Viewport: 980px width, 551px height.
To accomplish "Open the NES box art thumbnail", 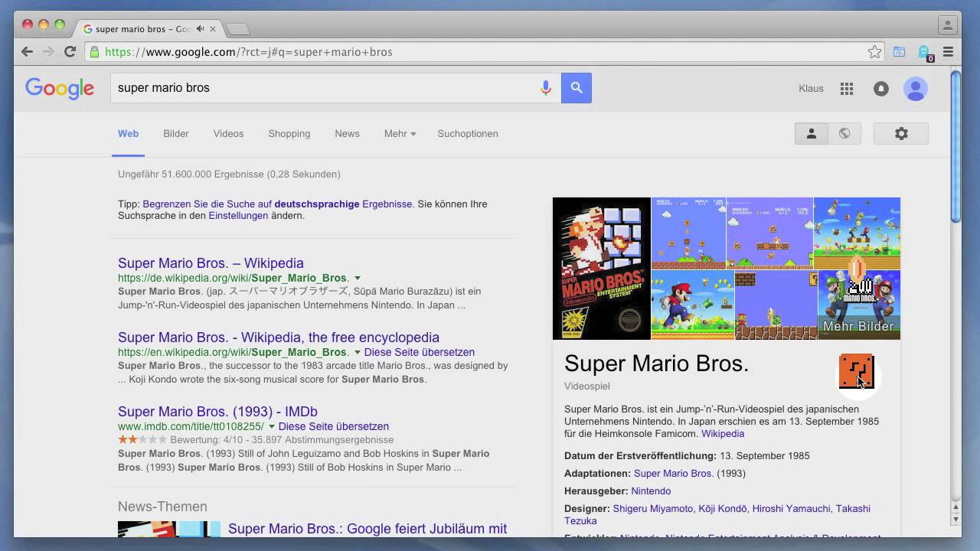I will point(602,269).
